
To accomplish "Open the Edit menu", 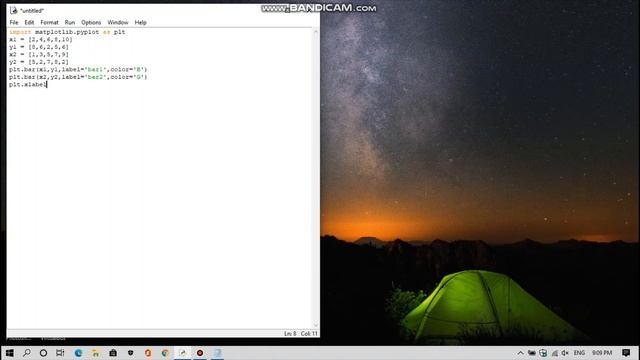I will [29, 22].
